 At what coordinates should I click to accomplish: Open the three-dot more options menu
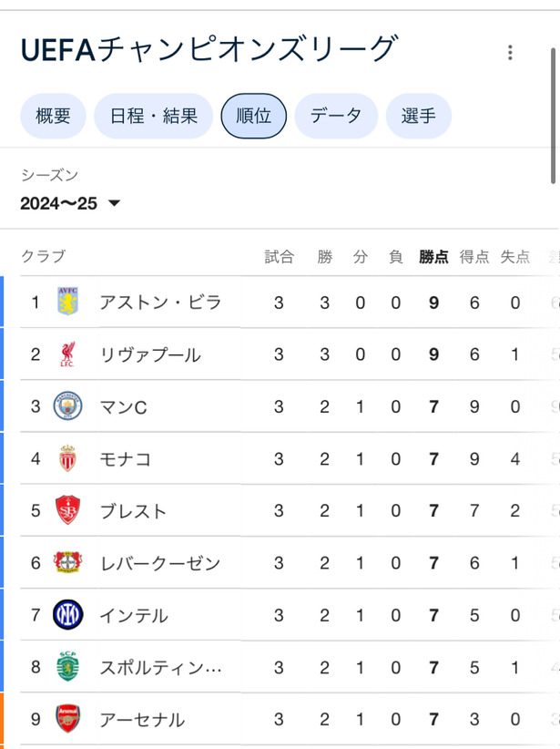(510, 52)
